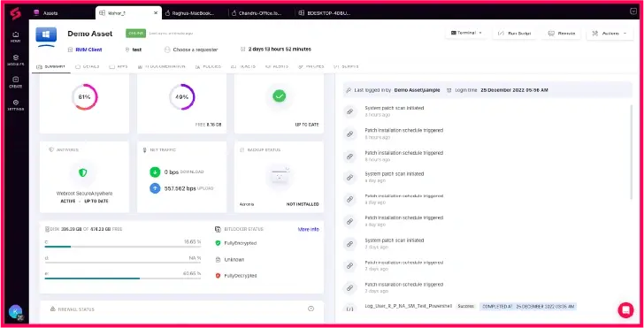This screenshot has width=644, height=328.
Task: Click the 557,562 bps upload value
Action: [180, 188]
